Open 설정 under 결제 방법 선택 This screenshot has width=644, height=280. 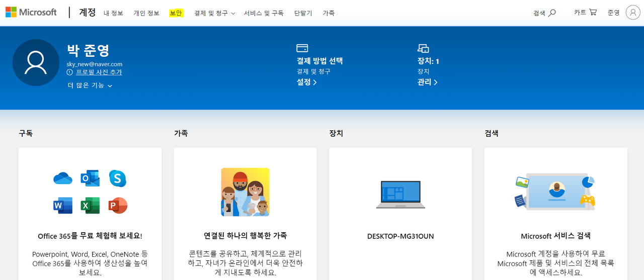pos(306,82)
